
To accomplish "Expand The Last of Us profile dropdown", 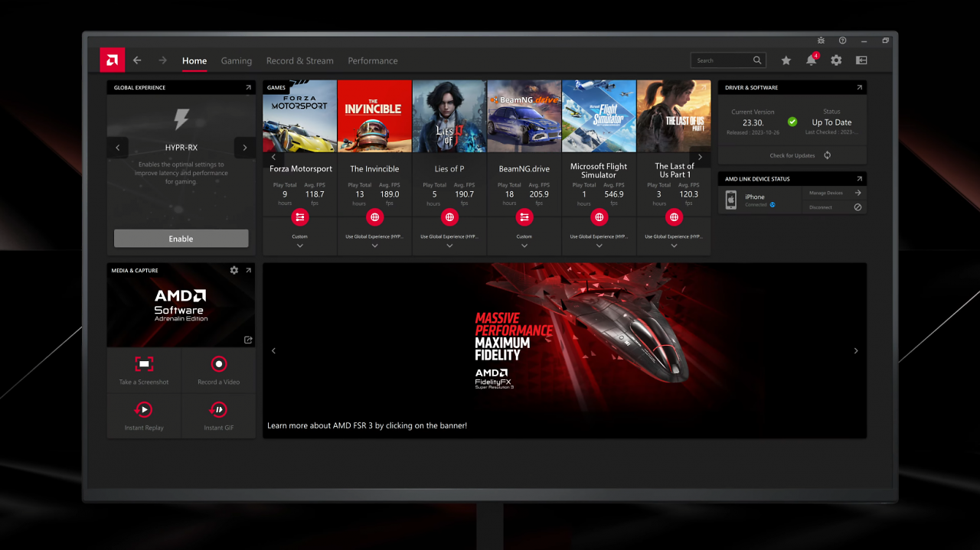I will (674, 246).
